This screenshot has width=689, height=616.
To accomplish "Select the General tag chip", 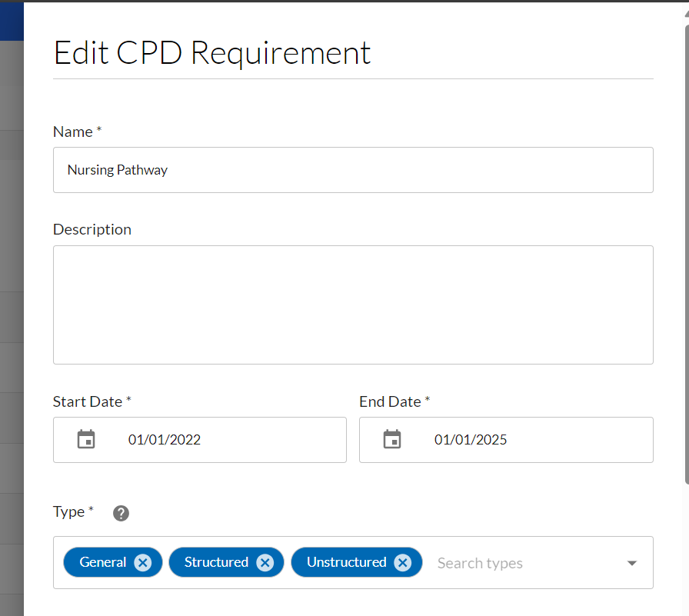I will coord(104,562).
